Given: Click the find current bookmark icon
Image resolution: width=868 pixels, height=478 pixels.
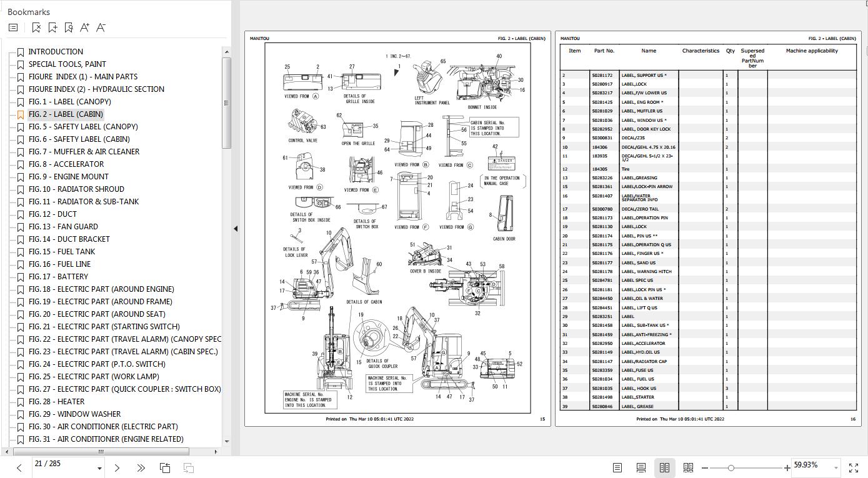Looking at the screenshot, I should pos(69,27).
